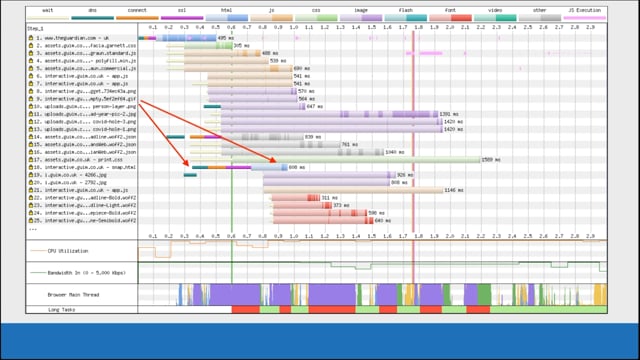The width and height of the screenshot is (640, 360).
Task: Click the 1391 ms duration label
Action: coord(449,114)
